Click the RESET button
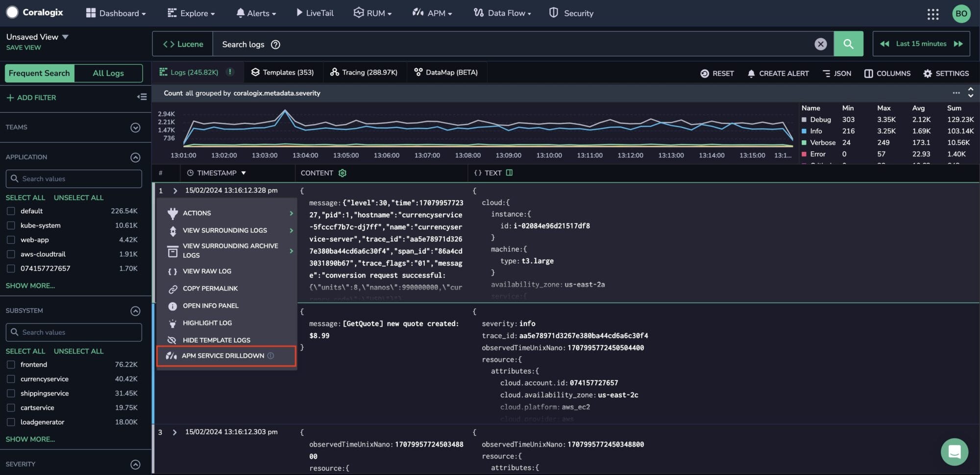 point(717,74)
